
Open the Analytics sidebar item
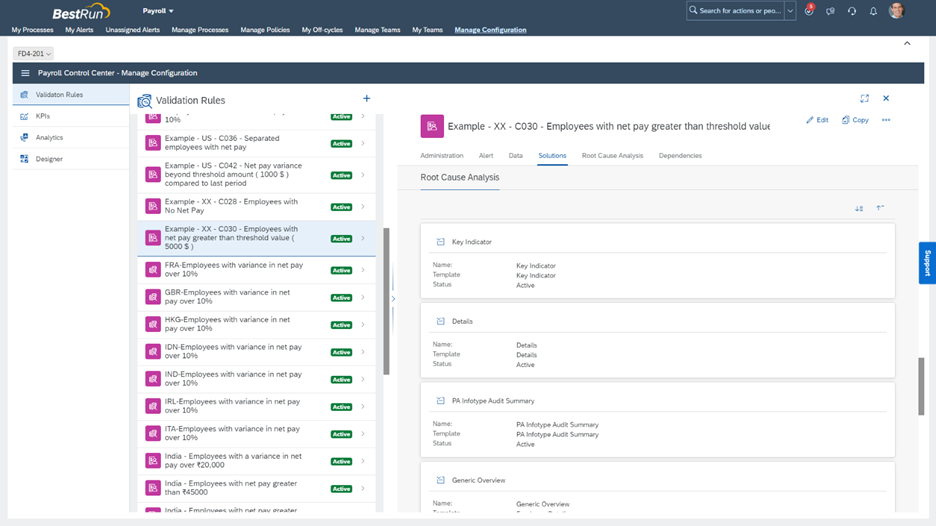coord(49,138)
